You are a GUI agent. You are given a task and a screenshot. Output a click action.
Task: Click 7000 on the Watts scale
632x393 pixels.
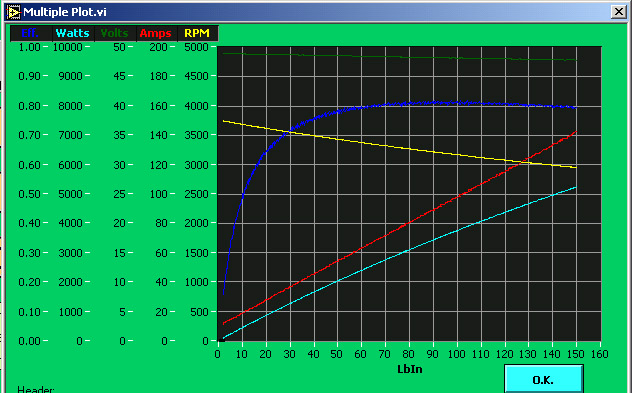71,135
